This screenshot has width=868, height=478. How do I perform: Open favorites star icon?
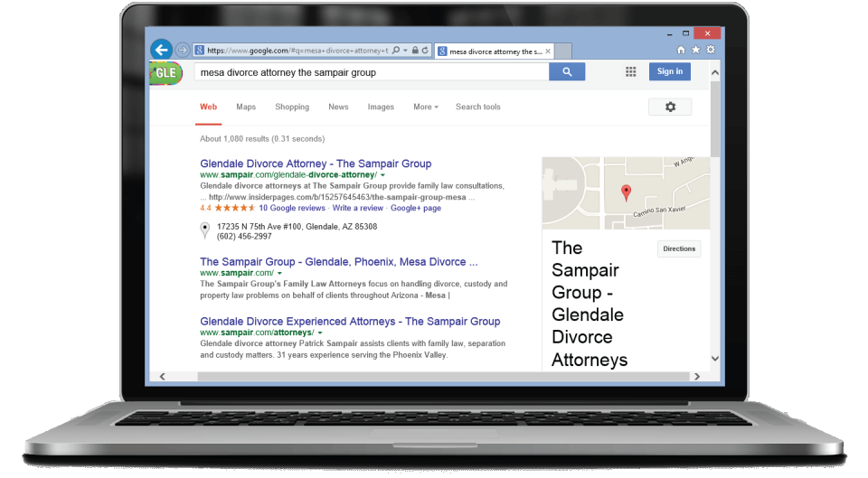pyautogui.click(x=695, y=50)
